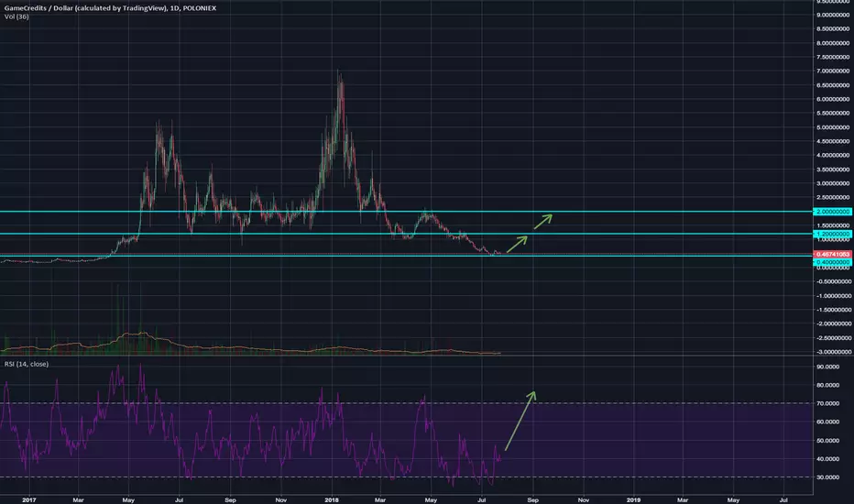Select the 30.0000 RSI scale label
Screen dimensions: 854x504
point(828,477)
